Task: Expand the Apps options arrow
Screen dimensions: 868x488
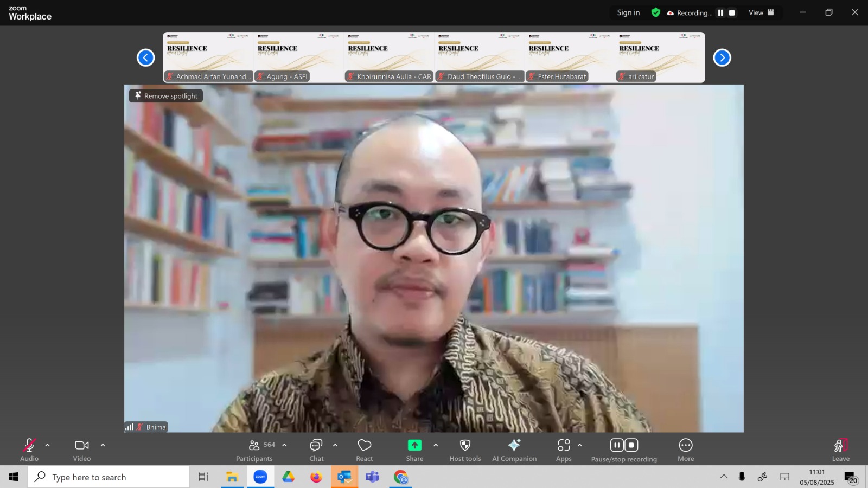Action: coord(580,445)
